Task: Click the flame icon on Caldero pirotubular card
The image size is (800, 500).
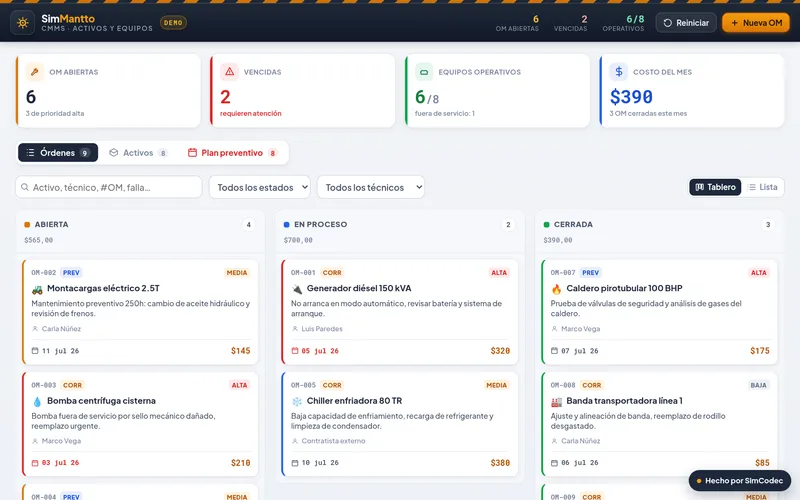Action: click(x=556, y=289)
